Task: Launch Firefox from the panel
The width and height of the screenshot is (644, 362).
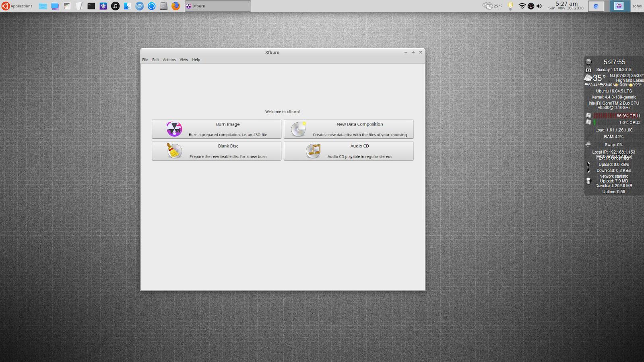Action: click(176, 6)
